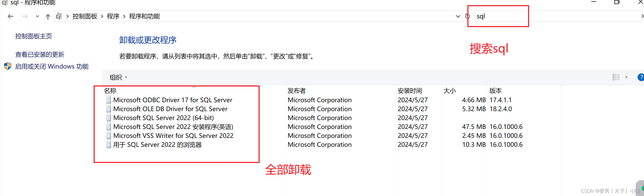Open the view options dropdown arrow

626,77
